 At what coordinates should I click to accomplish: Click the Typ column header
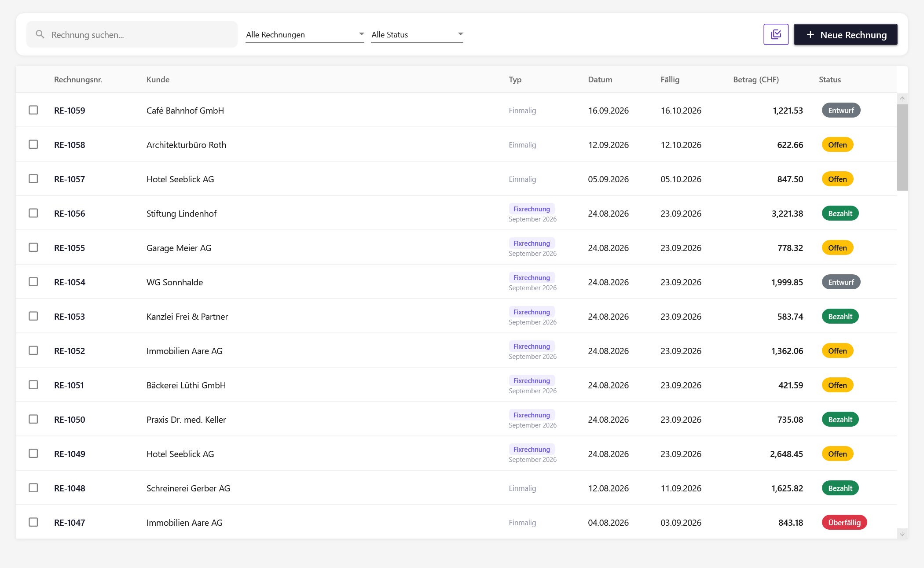[515, 80]
